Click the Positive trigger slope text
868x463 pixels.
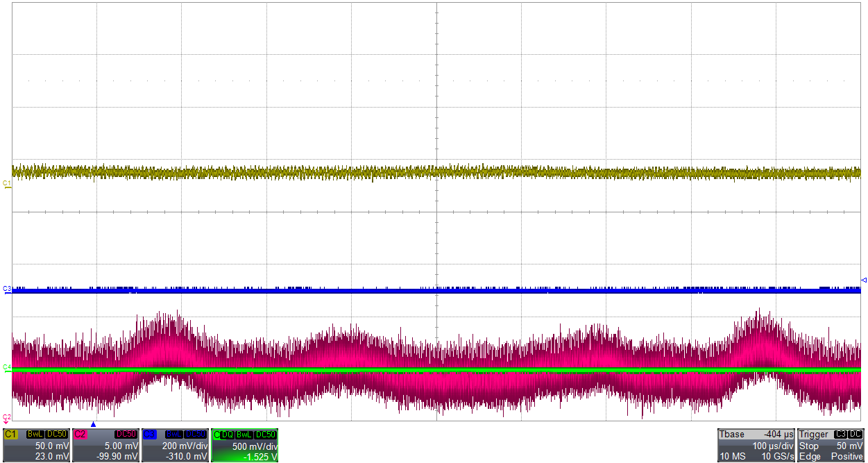point(847,456)
